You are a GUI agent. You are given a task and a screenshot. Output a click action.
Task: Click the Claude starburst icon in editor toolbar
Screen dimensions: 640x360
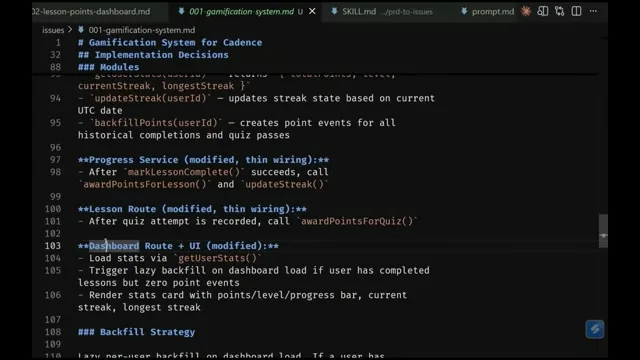point(526,11)
